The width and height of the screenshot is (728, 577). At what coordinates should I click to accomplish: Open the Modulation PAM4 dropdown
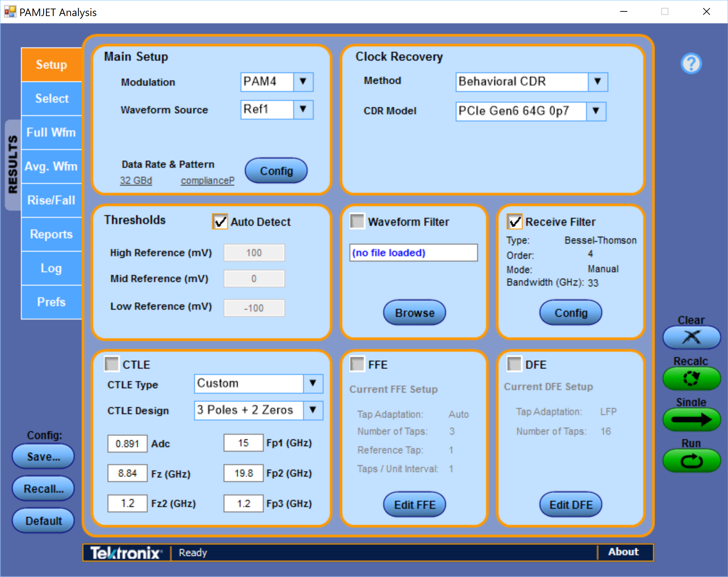(x=303, y=82)
